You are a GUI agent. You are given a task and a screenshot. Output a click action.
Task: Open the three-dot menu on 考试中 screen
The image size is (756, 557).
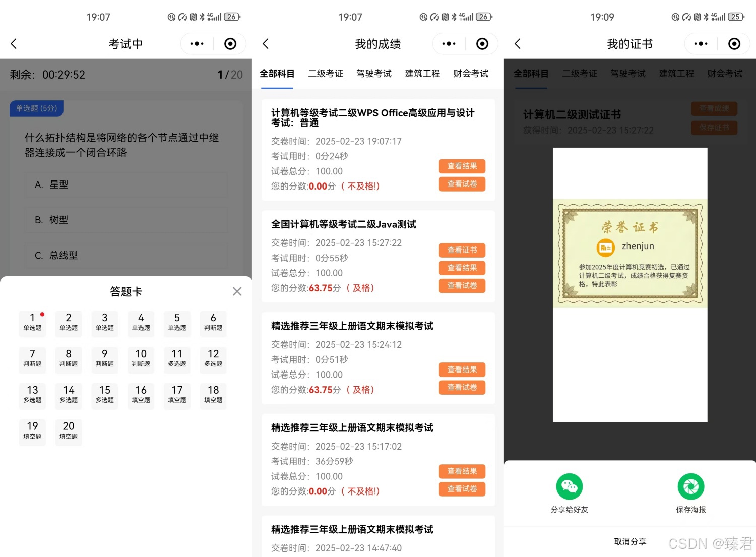(197, 44)
